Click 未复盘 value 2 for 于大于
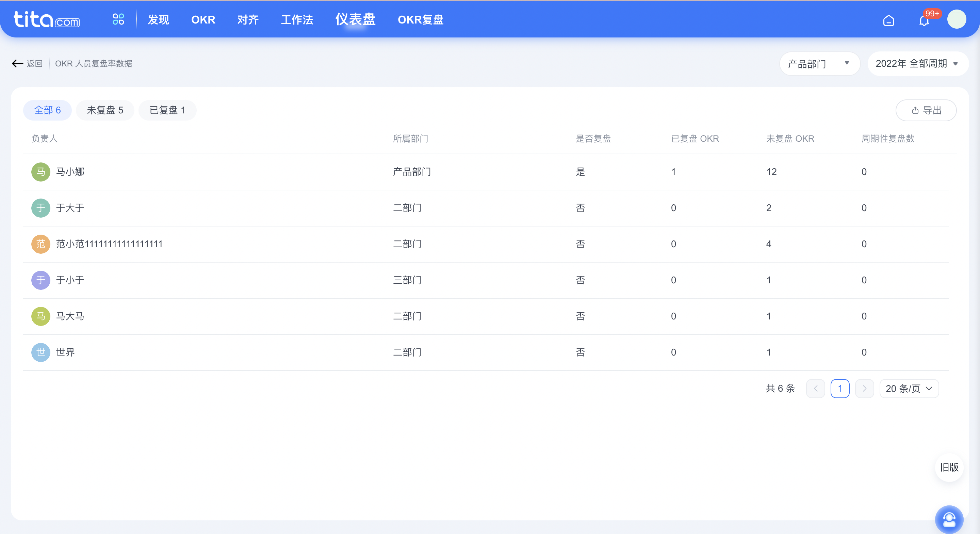The width and height of the screenshot is (980, 534). pyautogui.click(x=769, y=208)
